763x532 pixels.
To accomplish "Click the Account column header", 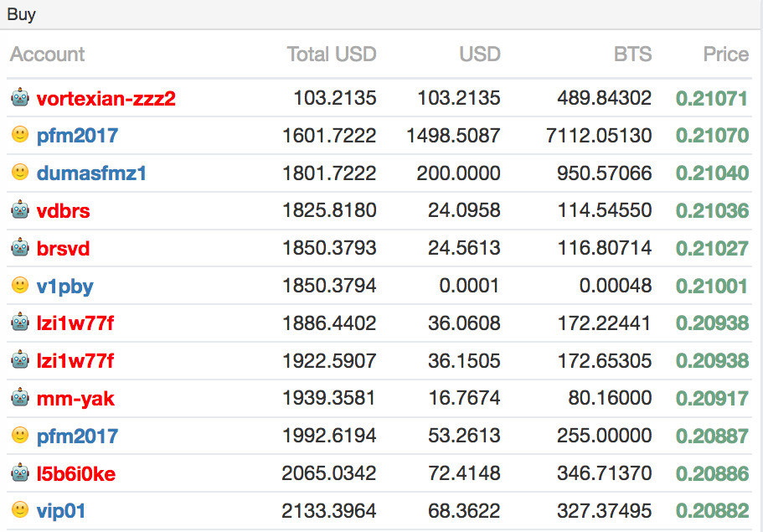I will [47, 54].
